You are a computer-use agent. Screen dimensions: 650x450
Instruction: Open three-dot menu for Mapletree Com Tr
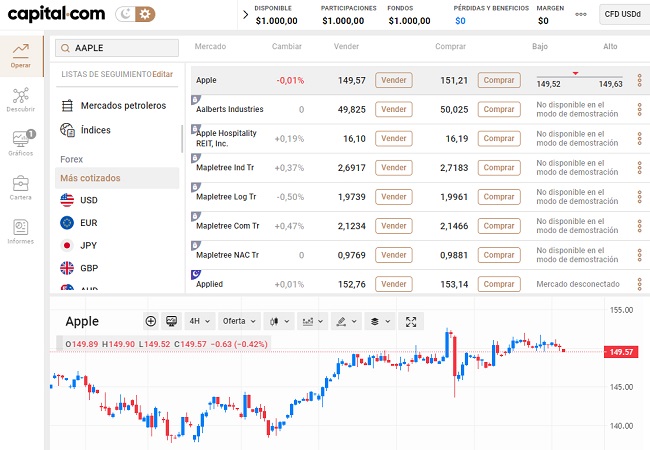click(640, 226)
